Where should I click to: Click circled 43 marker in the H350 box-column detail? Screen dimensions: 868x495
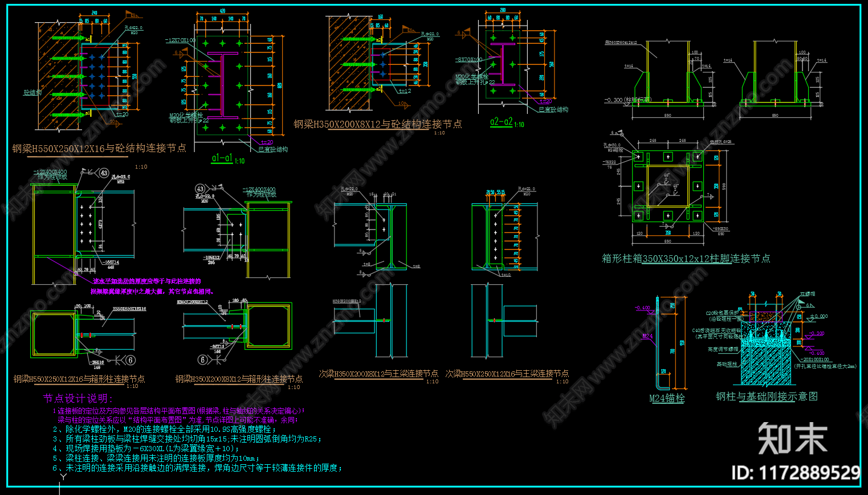point(200,189)
